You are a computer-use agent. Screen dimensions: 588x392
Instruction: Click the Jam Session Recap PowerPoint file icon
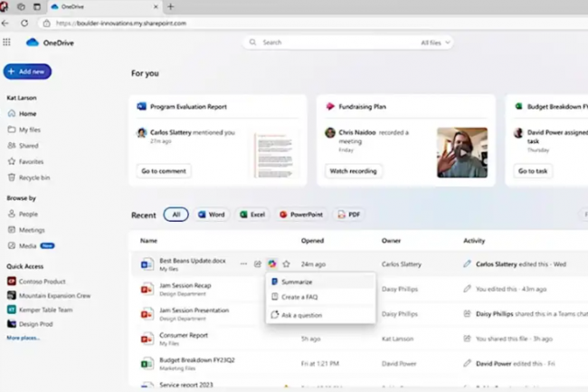coord(147,289)
